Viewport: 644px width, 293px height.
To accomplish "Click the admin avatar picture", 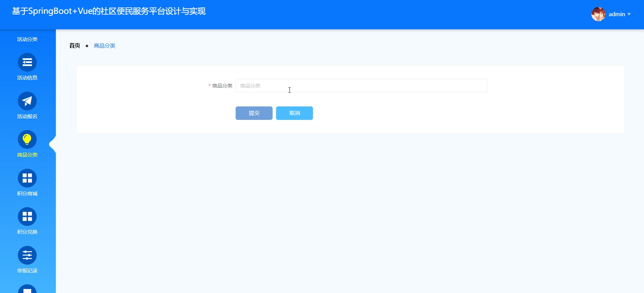I will pos(598,14).
